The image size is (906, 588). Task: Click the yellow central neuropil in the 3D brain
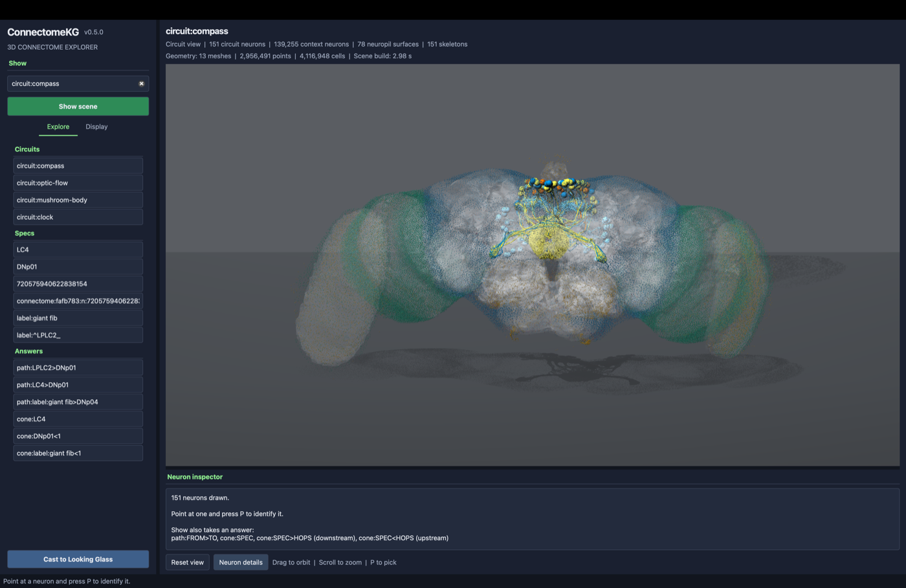(x=549, y=243)
